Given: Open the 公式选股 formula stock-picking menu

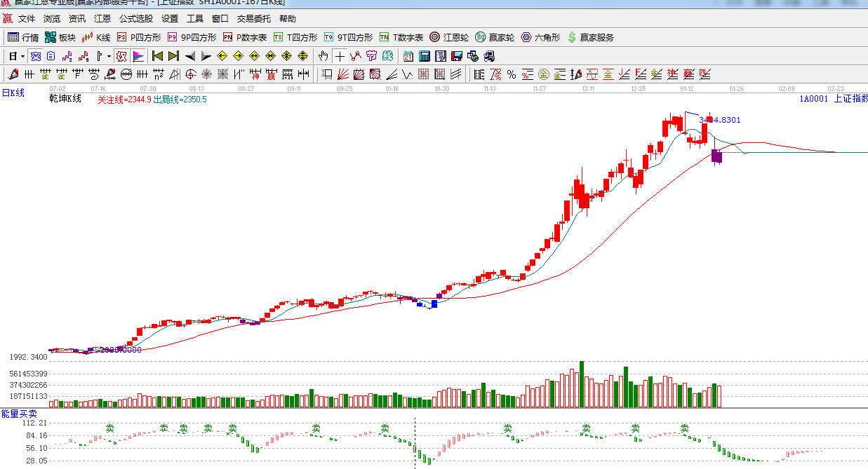Looking at the screenshot, I should click(135, 19).
